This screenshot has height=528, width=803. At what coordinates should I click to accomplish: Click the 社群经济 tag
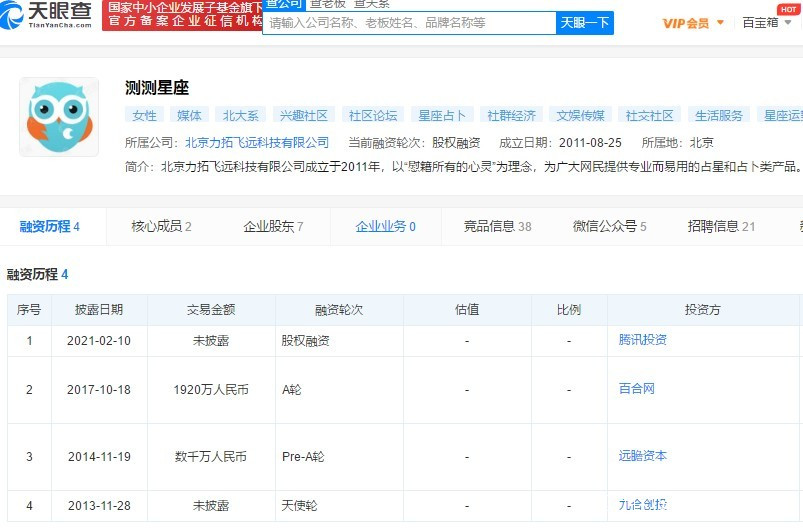[x=511, y=115]
